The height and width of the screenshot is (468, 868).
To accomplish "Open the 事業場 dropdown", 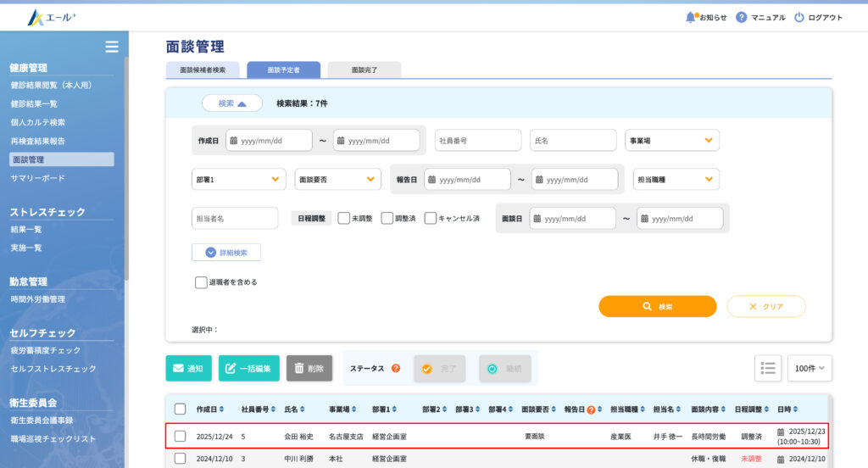I will pyautogui.click(x=671, y=141).
